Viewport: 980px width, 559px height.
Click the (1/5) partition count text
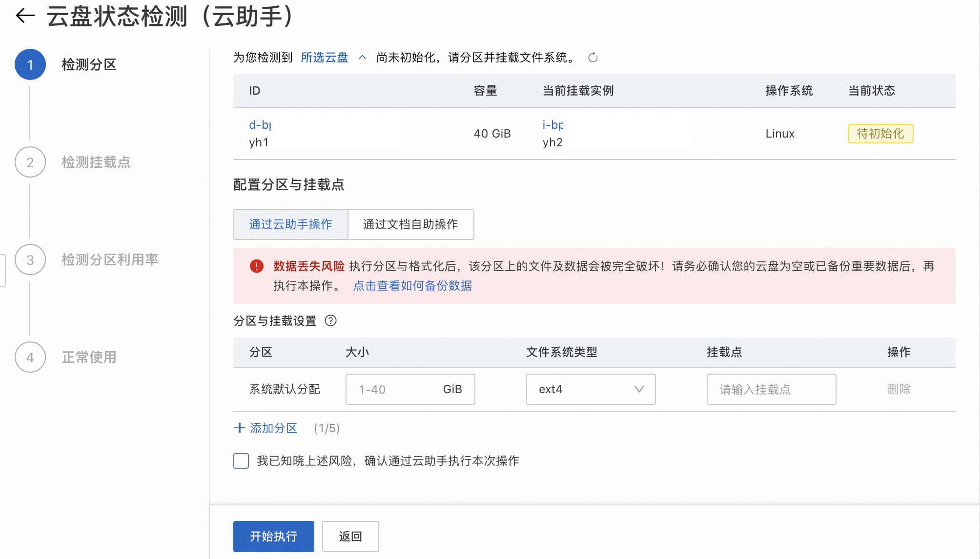[327, 428]
